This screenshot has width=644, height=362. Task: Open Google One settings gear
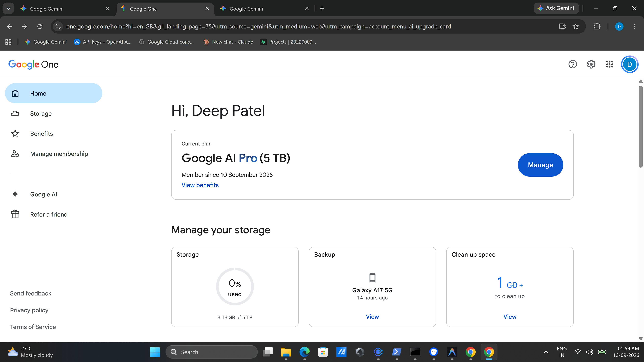591,65
